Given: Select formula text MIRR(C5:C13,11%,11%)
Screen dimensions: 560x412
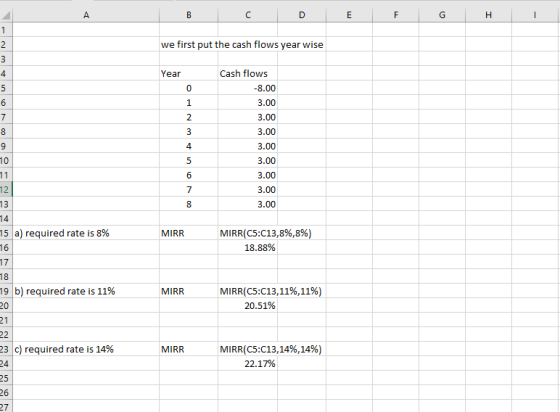Looking at the screenshot, I should [x=270, y=291].
